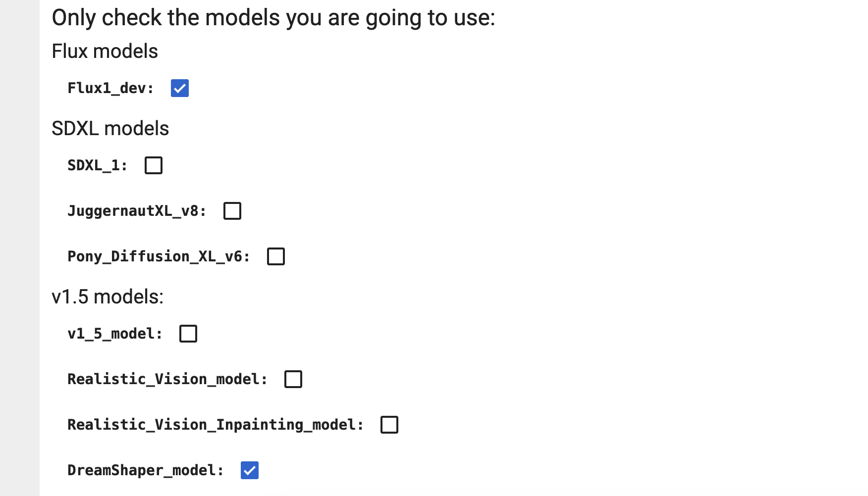Enable Pony_Diffusion_XL_v6
This screenshot has width=868, height=496.
pyautogui.click(x=276, y=256)
